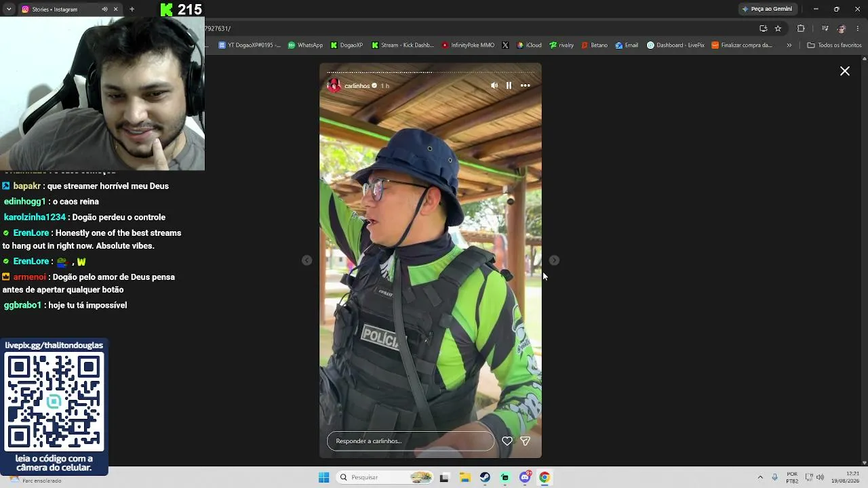Click the LivePix QR code image
The image size is (868, 488).
point(54,402)
